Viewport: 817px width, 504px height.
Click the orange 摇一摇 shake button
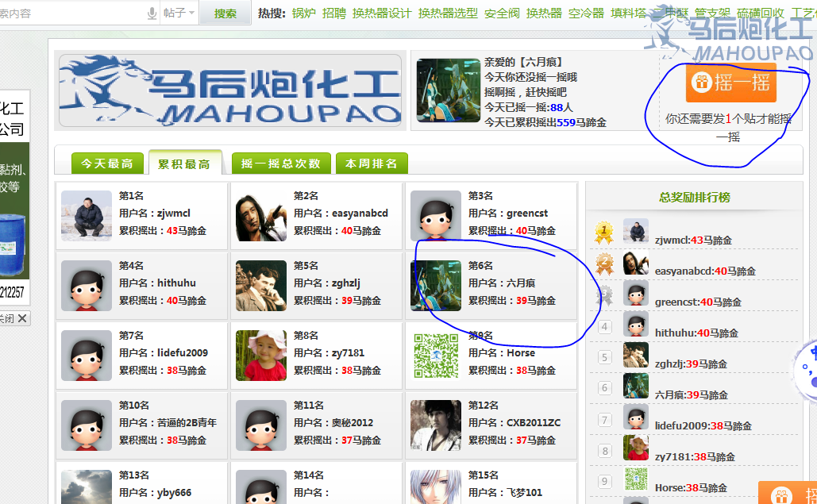click(730, 83)
